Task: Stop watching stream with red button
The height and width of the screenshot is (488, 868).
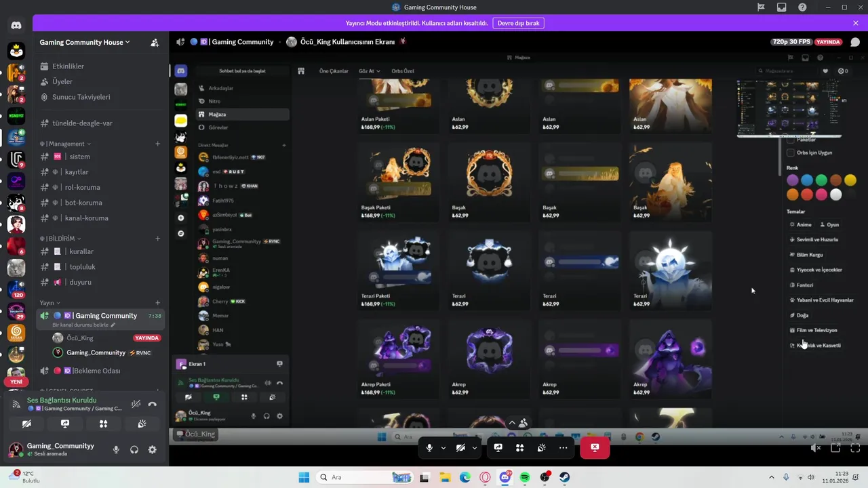Action: pyautogui.click(x=595, y=447)
